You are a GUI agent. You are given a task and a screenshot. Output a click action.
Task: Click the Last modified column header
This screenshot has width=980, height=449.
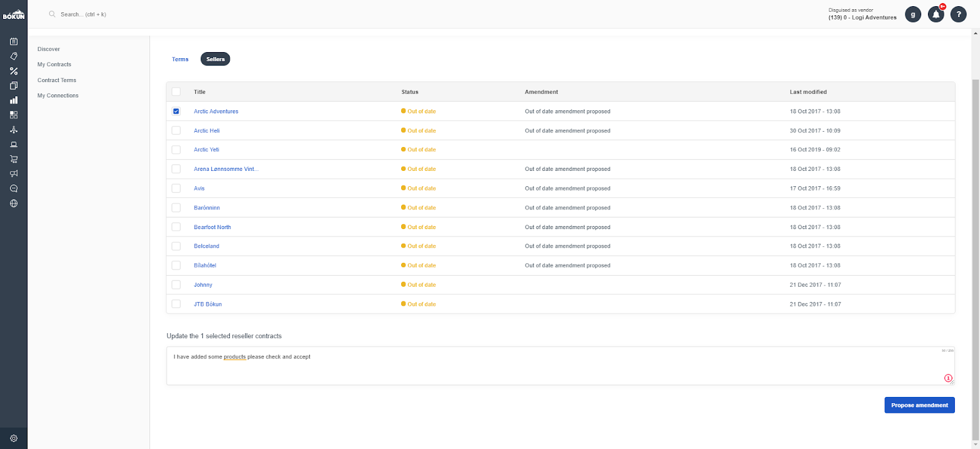[x=808, y=92]
